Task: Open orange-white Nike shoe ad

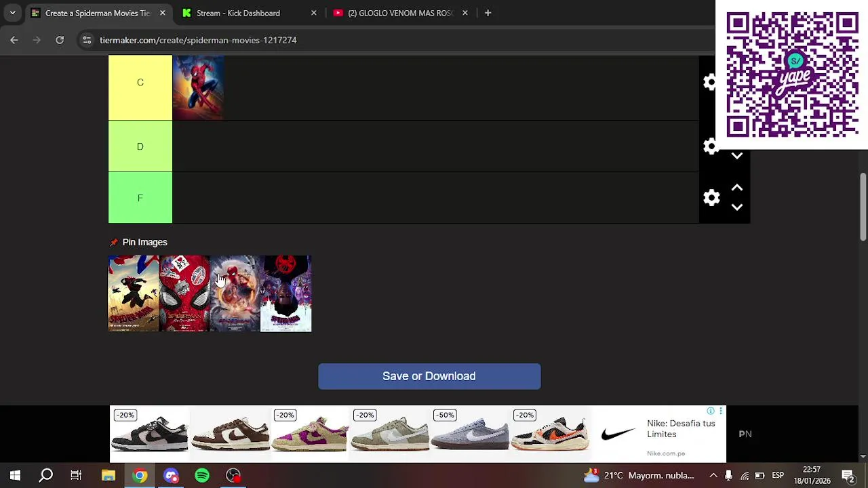Action: coord(550,434)
